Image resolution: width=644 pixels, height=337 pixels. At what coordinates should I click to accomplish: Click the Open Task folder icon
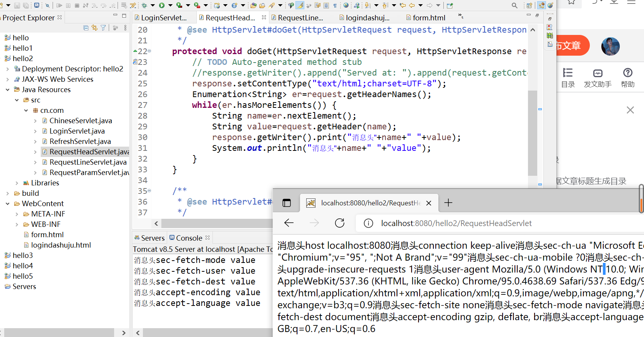pos(262,5)
